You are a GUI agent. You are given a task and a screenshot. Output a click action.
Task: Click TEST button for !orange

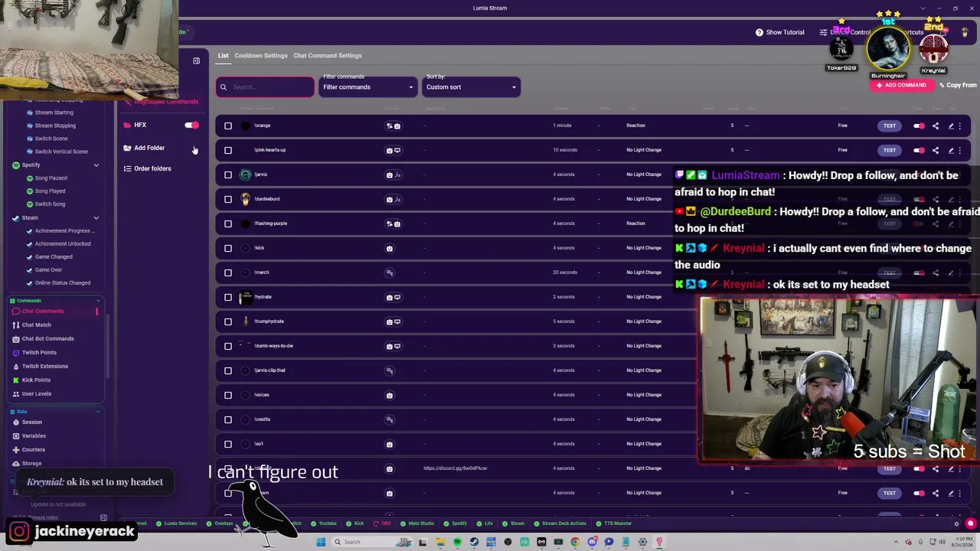pyautogui.click(x=889, y=126)
